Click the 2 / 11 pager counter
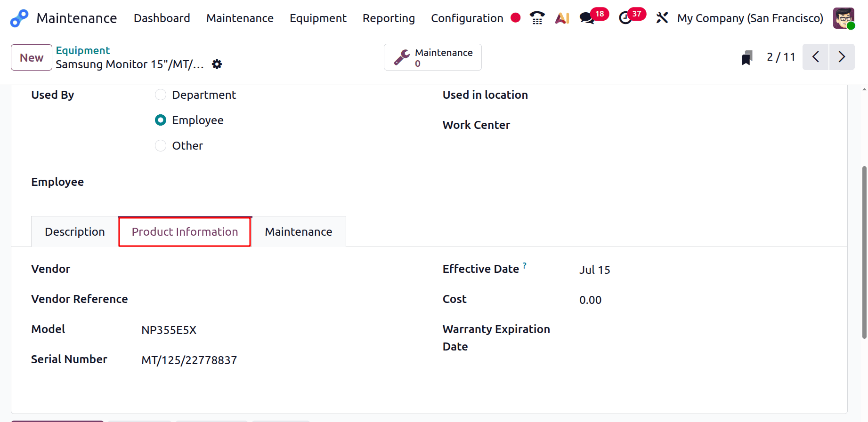The width and height of the screenshot is (868, 422). [x=781, y=57]
